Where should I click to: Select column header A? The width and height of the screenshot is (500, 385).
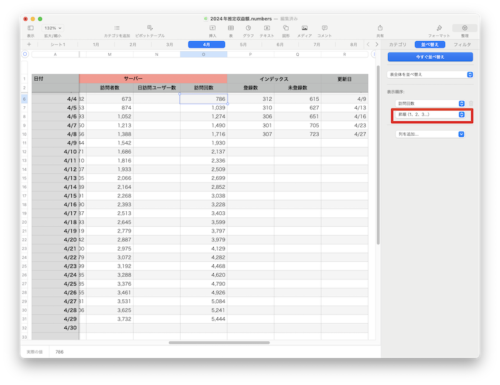pos(55,54)
